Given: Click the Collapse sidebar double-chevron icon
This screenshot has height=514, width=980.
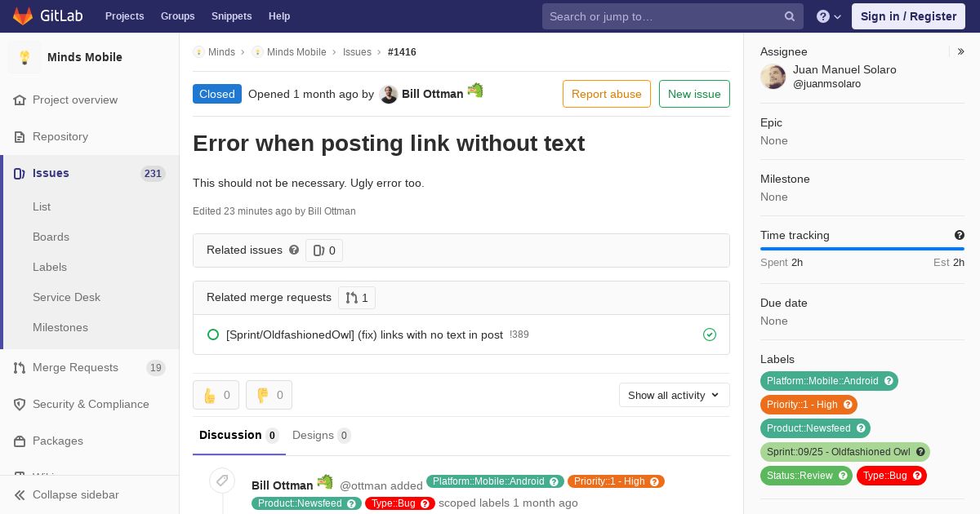Looking at the screenshot, I should coord(20,494).
